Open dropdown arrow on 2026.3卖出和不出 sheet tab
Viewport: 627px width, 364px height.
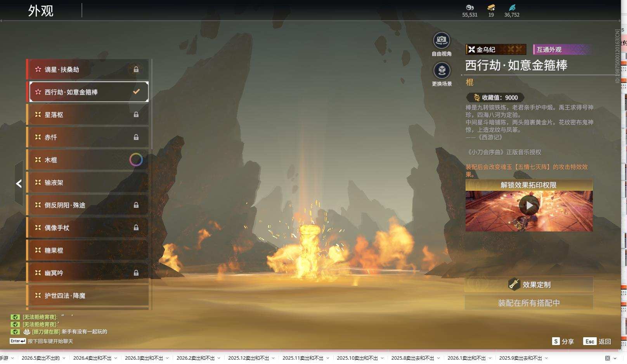pyautogui.click(x=167, y=358)
